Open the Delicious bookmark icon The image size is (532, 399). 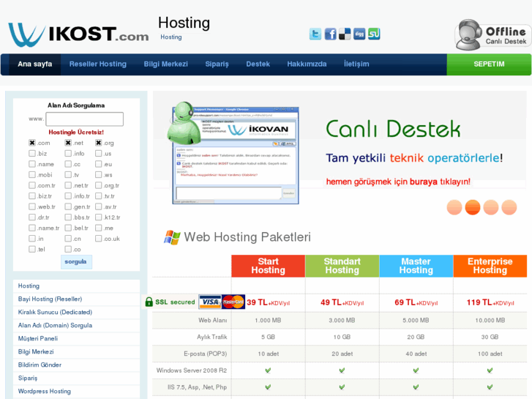pyautogui.click(x=345, y=34)
